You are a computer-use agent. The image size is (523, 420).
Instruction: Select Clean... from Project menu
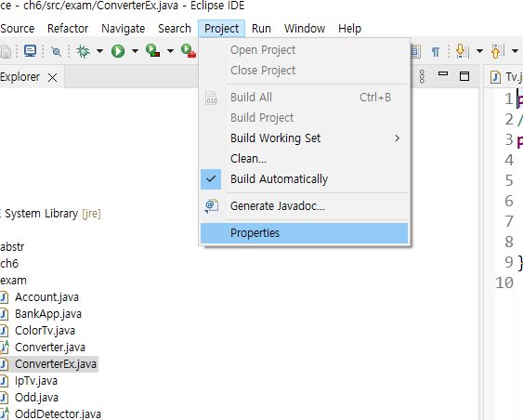click(304, 159)
